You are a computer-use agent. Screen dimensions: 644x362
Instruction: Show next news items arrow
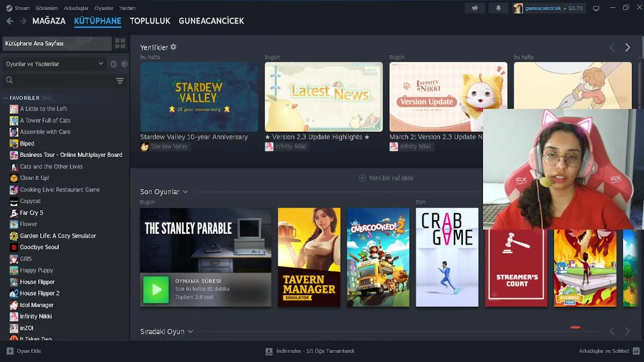(627, 47)
